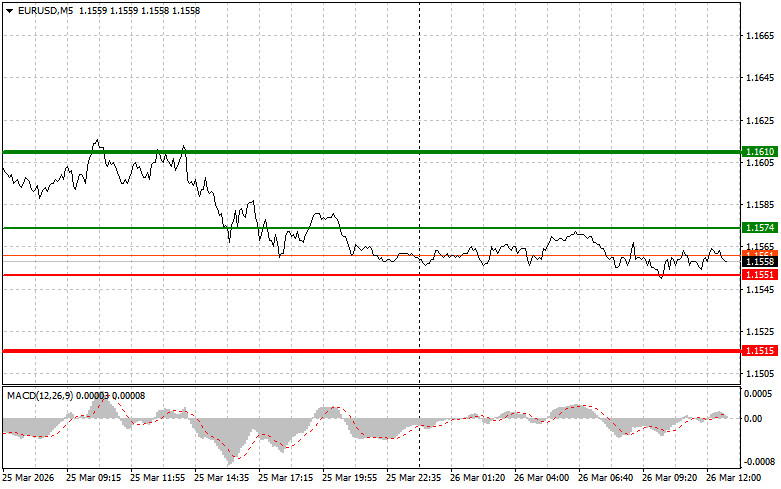The height and width of the screenshot is (489, 781).
Task: Click the 25 Mar 09:15 time label
Action: (94, 478)
